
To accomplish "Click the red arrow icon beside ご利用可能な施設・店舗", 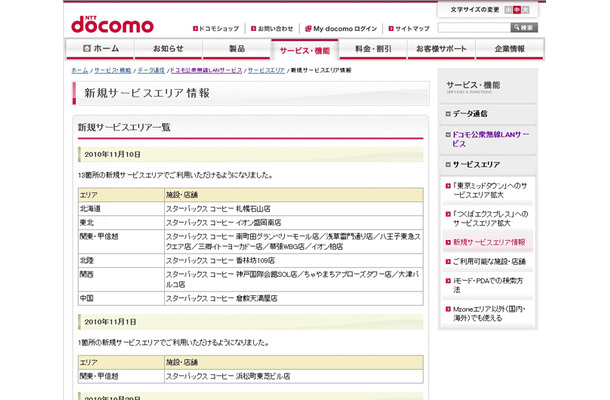I will tap(448, 261).
